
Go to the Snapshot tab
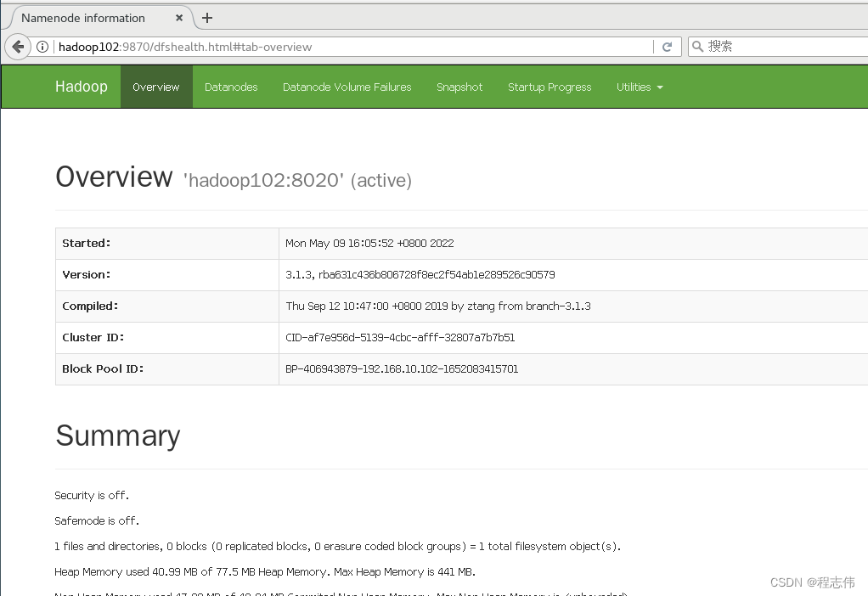tap(459, 87)
